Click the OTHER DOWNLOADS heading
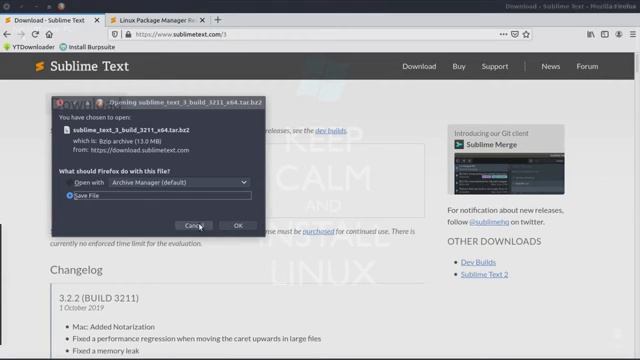Image resolution: width=640 pixels, height=360 pixels. coord(494,241)
